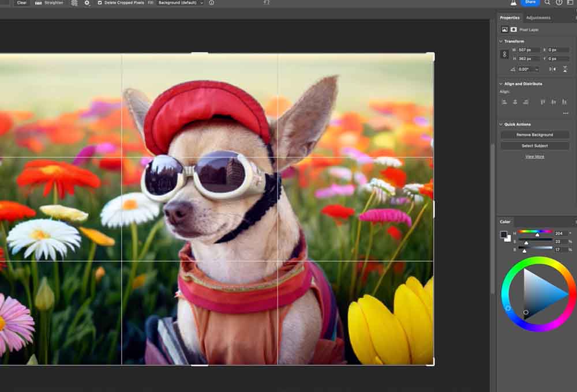Open crop settings gear menu

pyautogui.click(x=87, y=3)
